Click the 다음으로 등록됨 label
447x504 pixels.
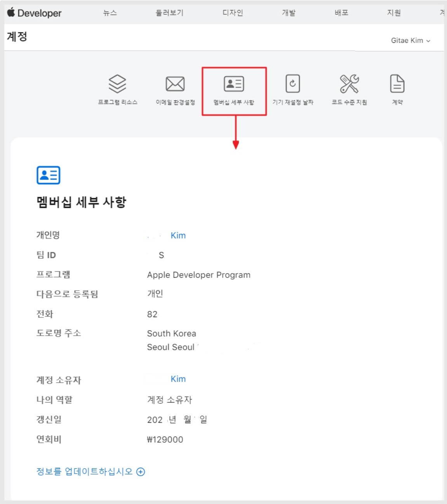[x=67, y=294]
